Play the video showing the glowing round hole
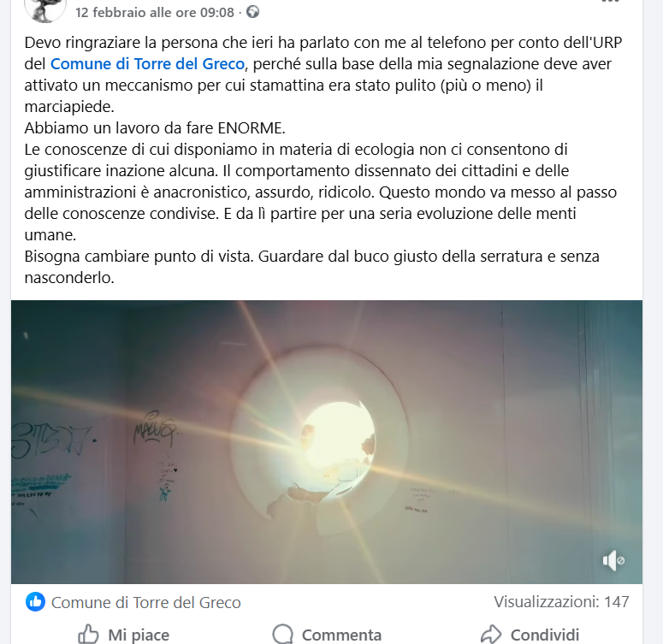Image resolution: width=663 pixels, height=644 pixels. 327,442
